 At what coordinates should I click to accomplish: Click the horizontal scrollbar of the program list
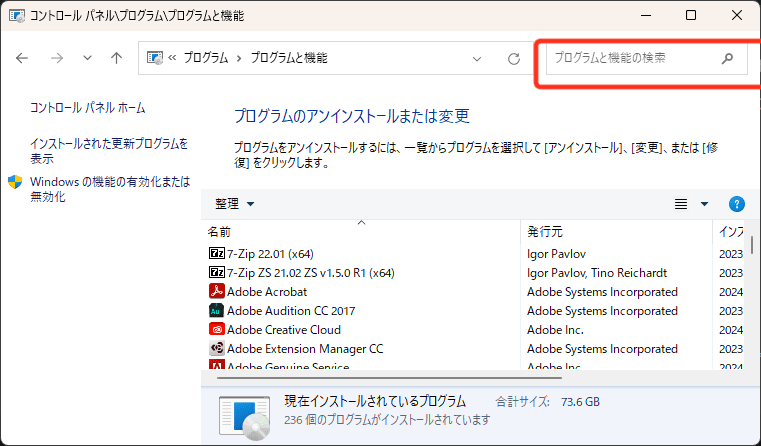(389, 378)
